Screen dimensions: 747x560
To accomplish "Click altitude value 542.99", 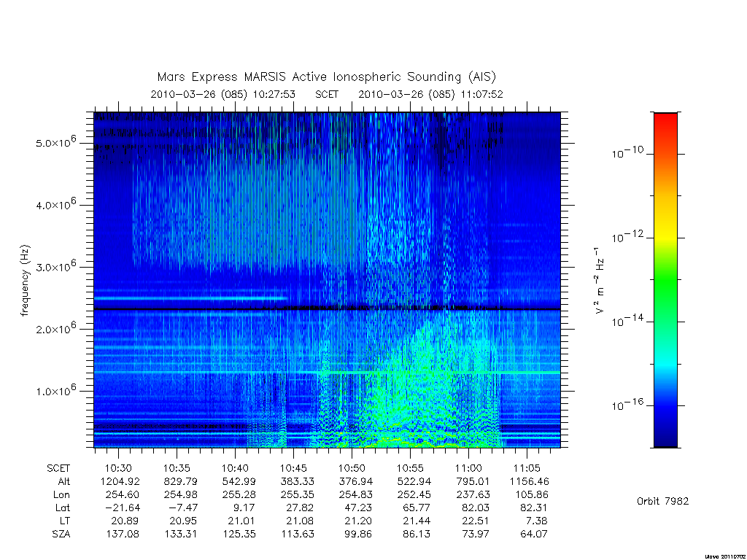I will pos(239,481).
